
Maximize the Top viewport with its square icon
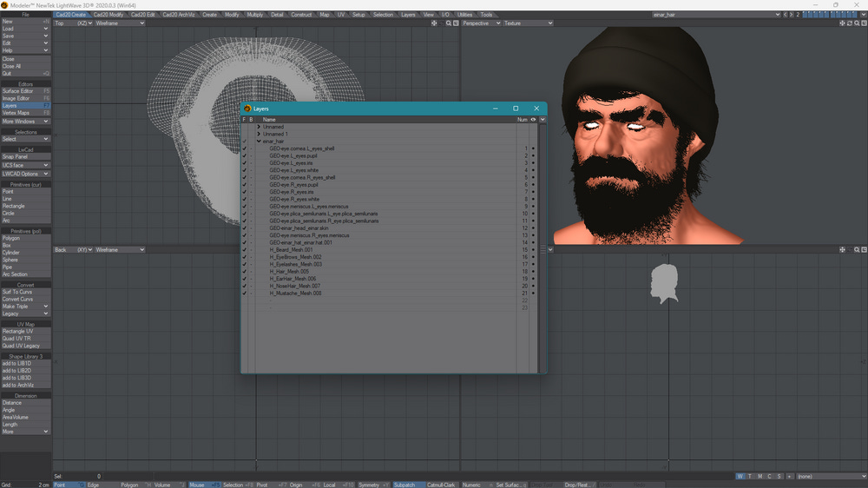click(457, 23)
